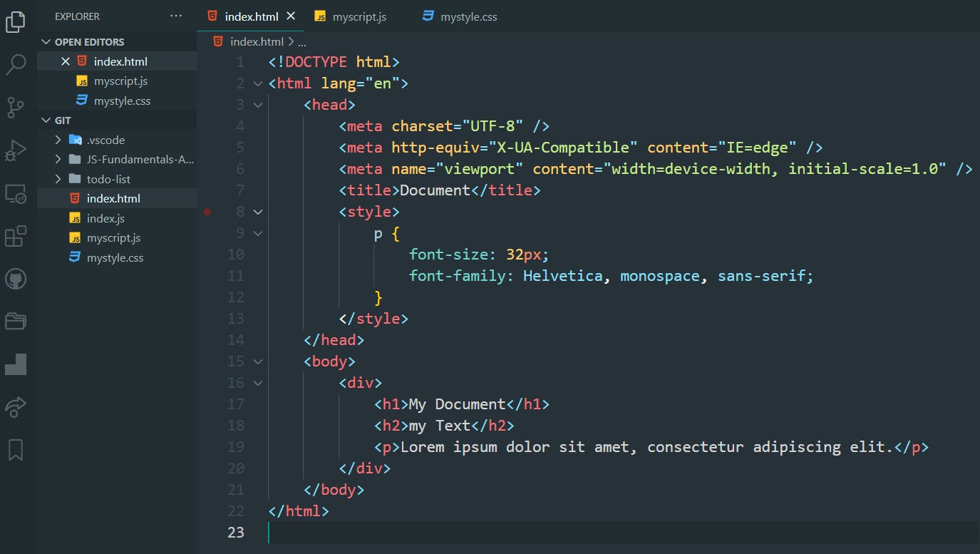Click the breadcrumb ellipsis after index.html
The height and width of the screenshot is (554, 980).
coord(301,43)
